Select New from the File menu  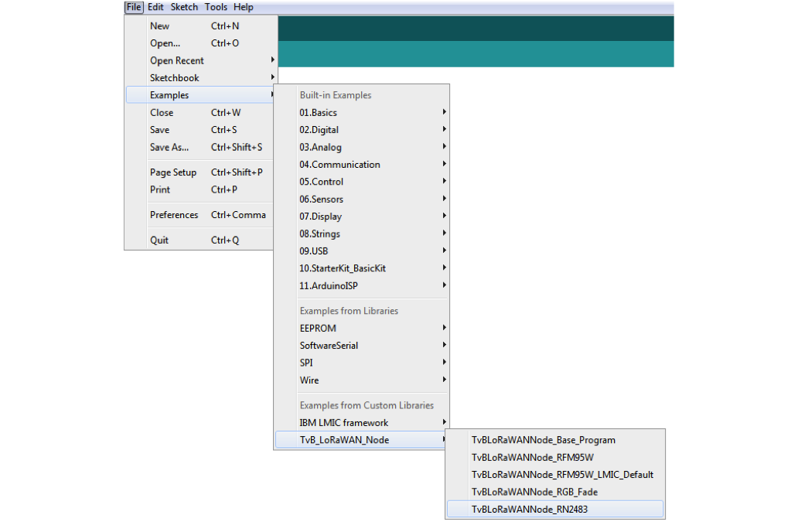point(160,26)
